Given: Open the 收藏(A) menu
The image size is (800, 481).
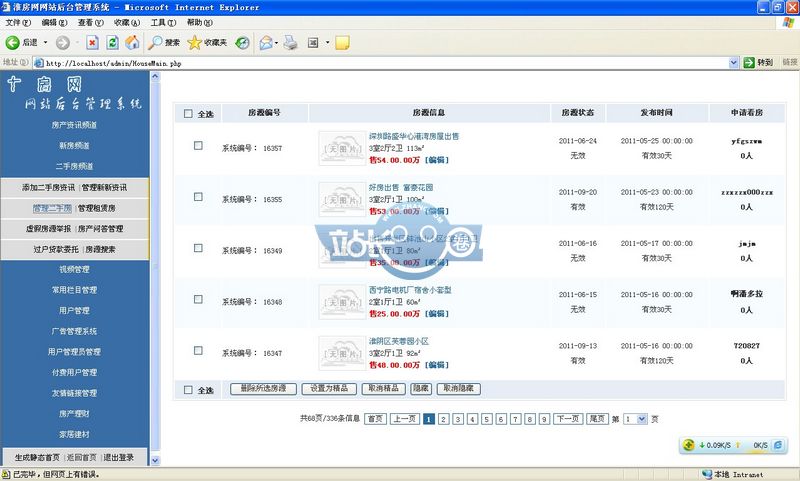Looking at the screenshot, I should point(127,22).
